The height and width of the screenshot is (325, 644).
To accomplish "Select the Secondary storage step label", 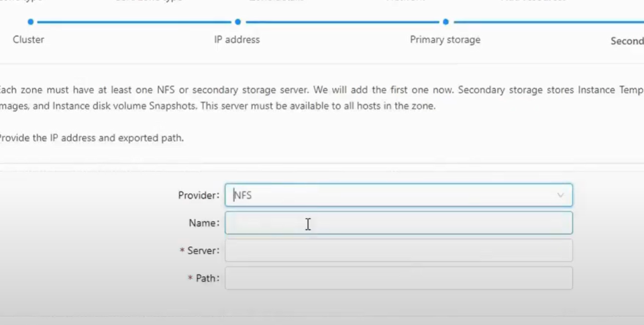I will pos(627,41).
